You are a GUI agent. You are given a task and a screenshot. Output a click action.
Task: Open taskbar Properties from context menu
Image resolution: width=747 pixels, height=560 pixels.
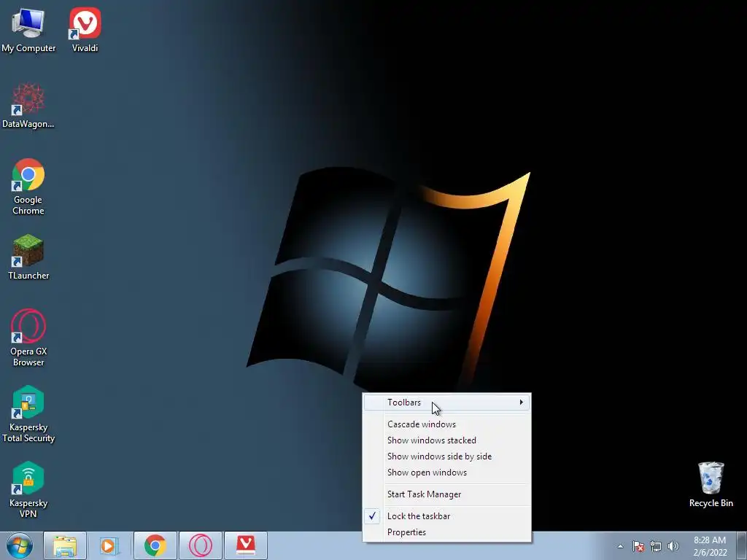click(447, 532)
